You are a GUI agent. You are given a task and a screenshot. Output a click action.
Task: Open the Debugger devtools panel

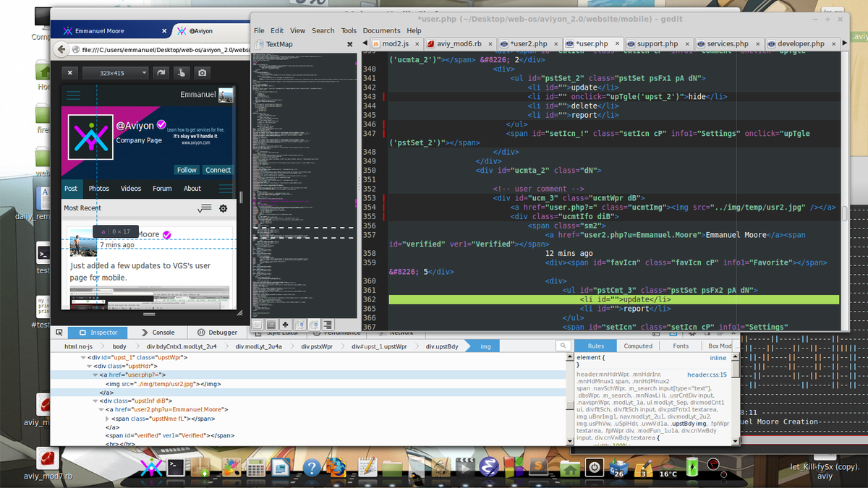coord(217,333)
